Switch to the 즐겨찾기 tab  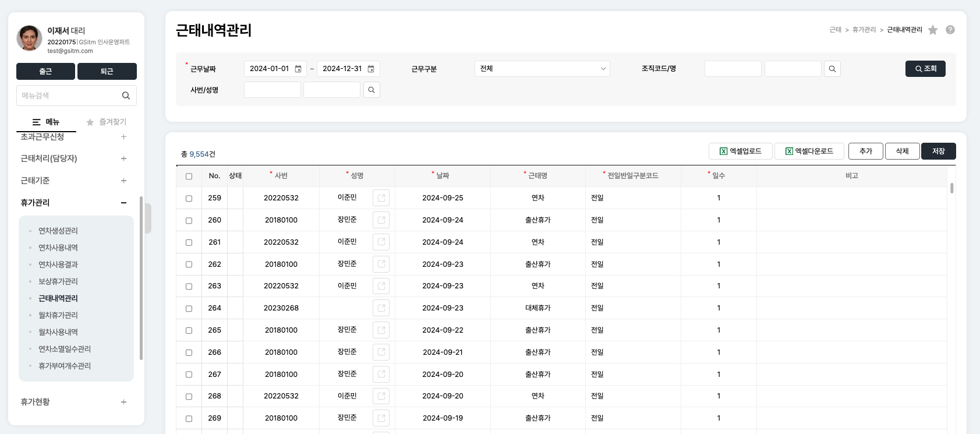(107, 122)
